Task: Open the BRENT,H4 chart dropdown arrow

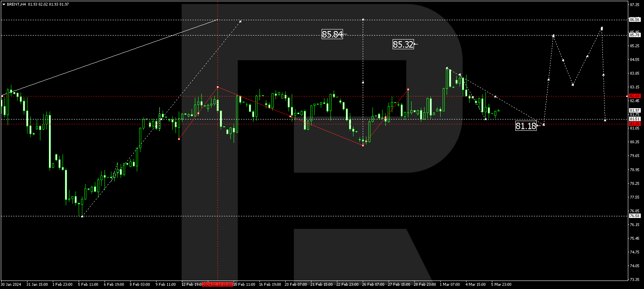Action: (4, 4)
